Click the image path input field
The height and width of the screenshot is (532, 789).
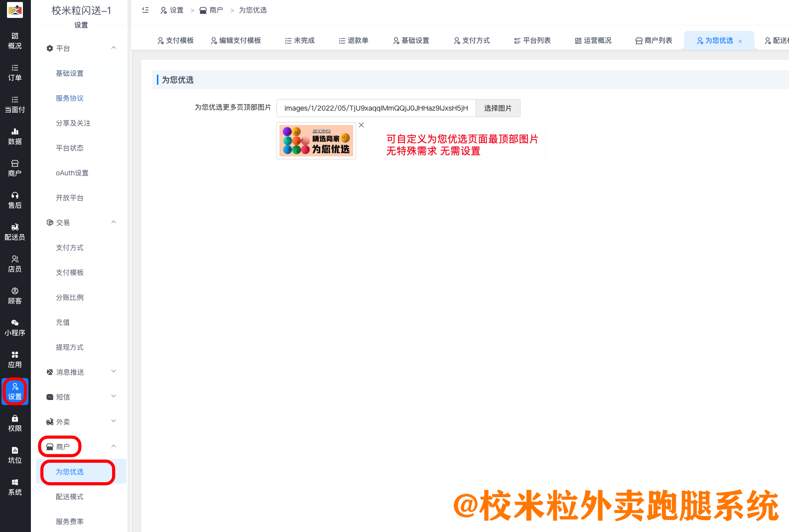click(x=376, y=108)
